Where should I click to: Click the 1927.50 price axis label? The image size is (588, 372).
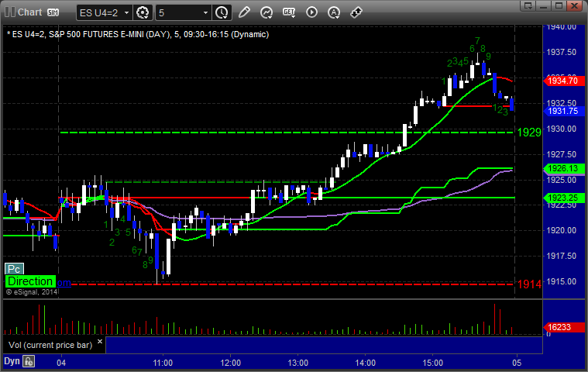(x=562, y=154)
